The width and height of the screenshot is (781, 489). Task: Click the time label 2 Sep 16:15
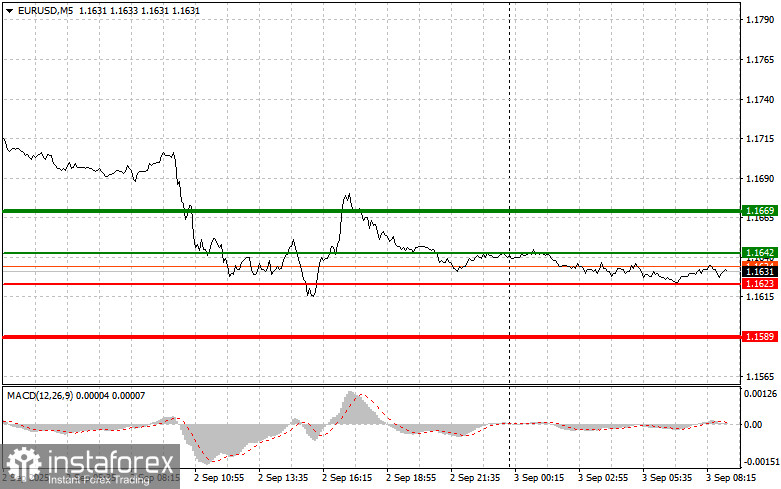coord(347,478)
